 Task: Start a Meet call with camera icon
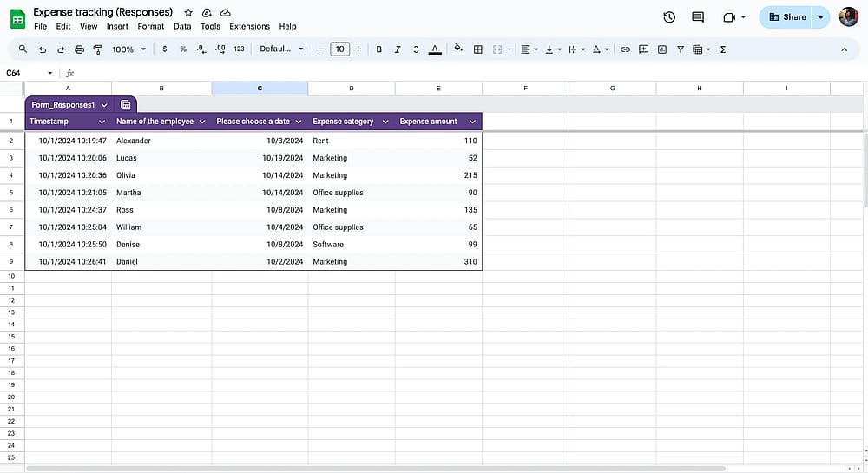coord(729,17)
